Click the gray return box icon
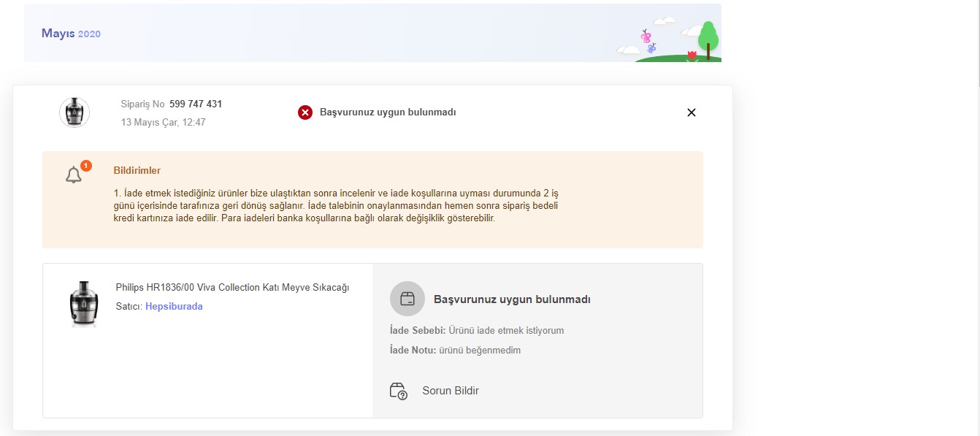The image size is (980, 436). tap(407, 299)
